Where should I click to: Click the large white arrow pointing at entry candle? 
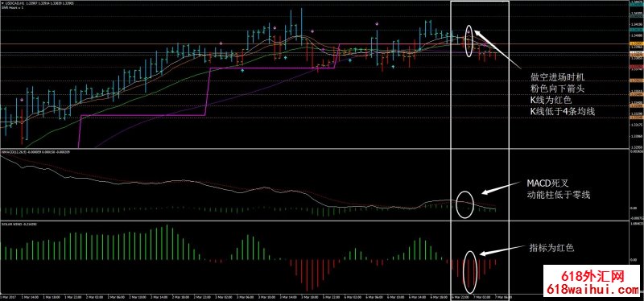pyautogui.click(x=498, y=49)
